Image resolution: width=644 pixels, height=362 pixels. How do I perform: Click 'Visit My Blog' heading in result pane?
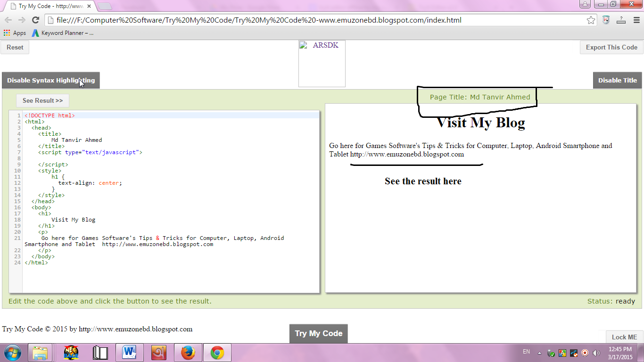481,123
